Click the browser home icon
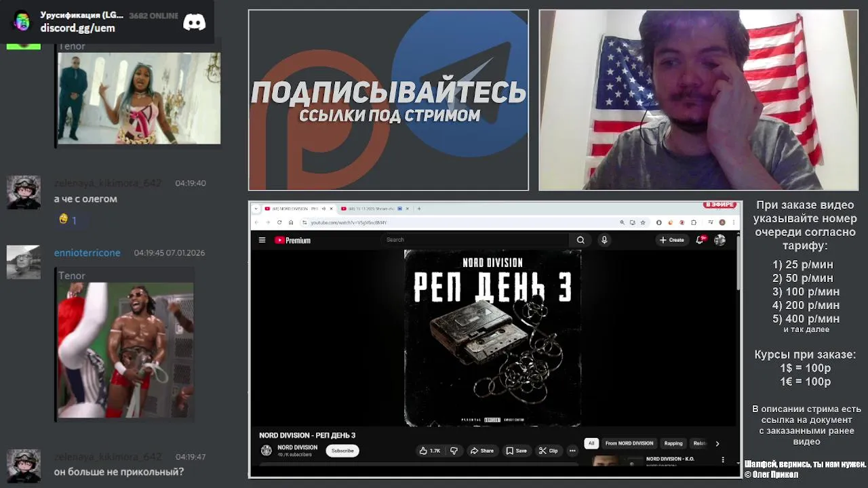Viewport: 868px width, 488px height. coord(291,222)
